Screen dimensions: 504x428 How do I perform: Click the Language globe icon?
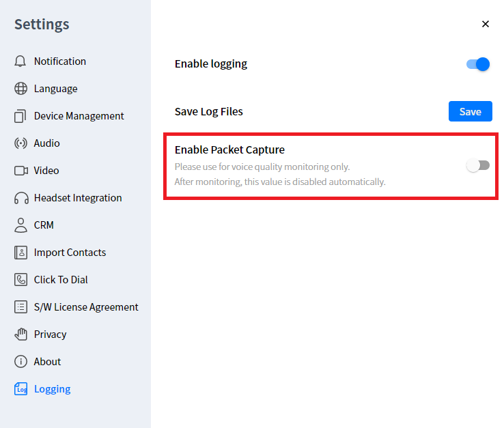[x=20, y=89]
